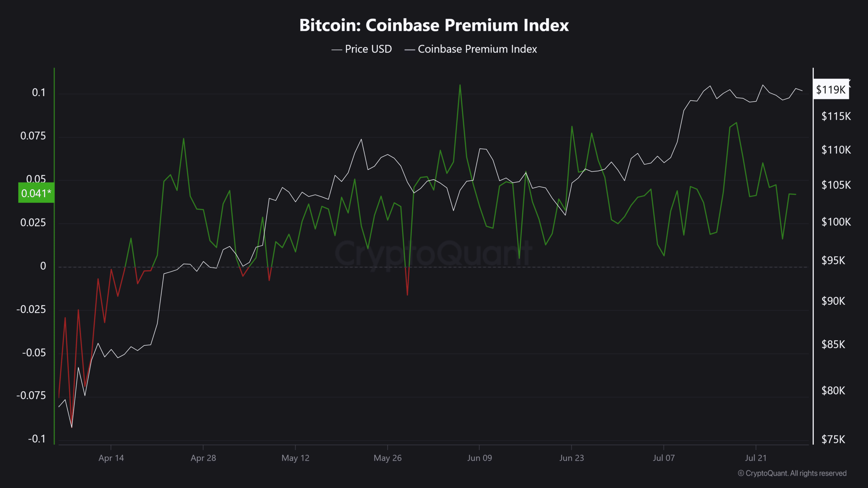The height and width of the screenshot is (488, 868).
Task: Select the Jun 23 date tick
Action: click(x=572, y=458)
